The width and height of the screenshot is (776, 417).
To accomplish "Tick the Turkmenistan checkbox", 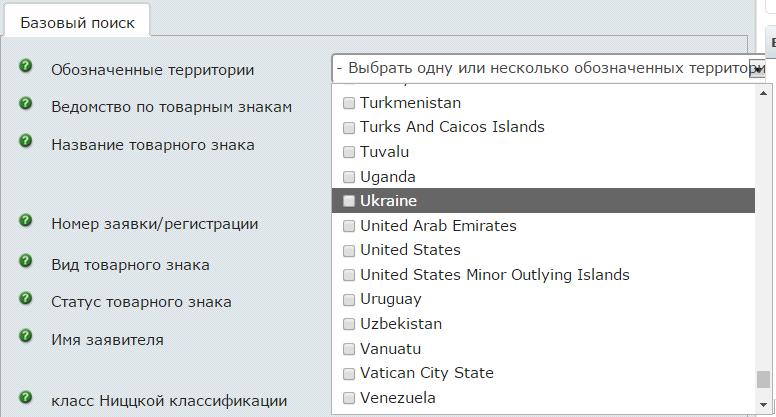I will [349, 103].
